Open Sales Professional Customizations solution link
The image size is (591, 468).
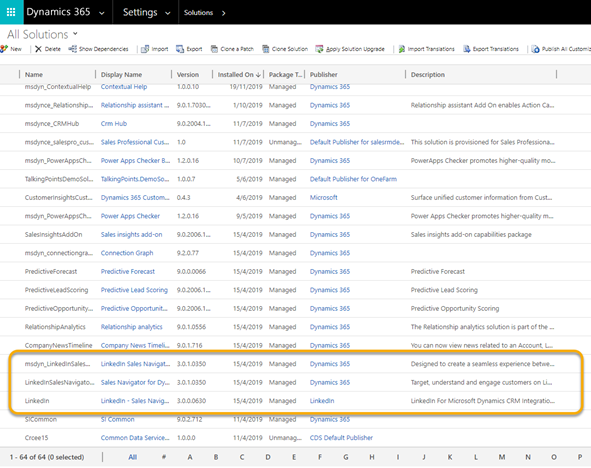pos(135,142)
